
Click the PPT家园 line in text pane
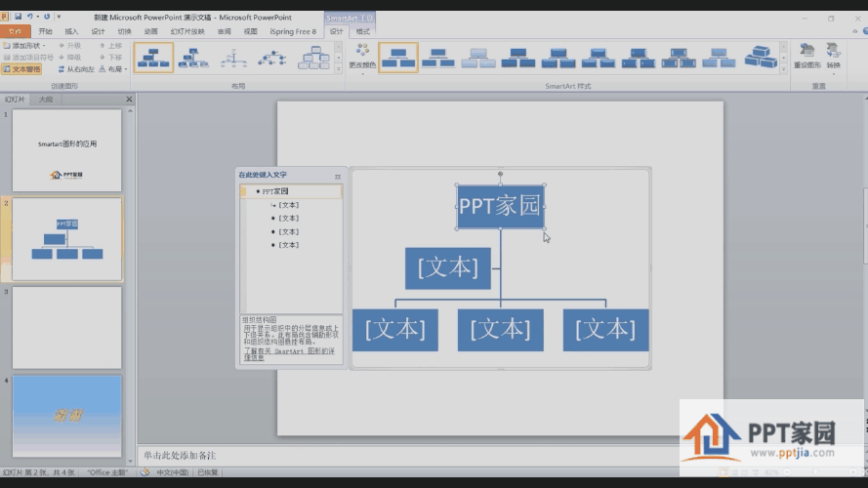pyautogui.click(x=291, y=191)
